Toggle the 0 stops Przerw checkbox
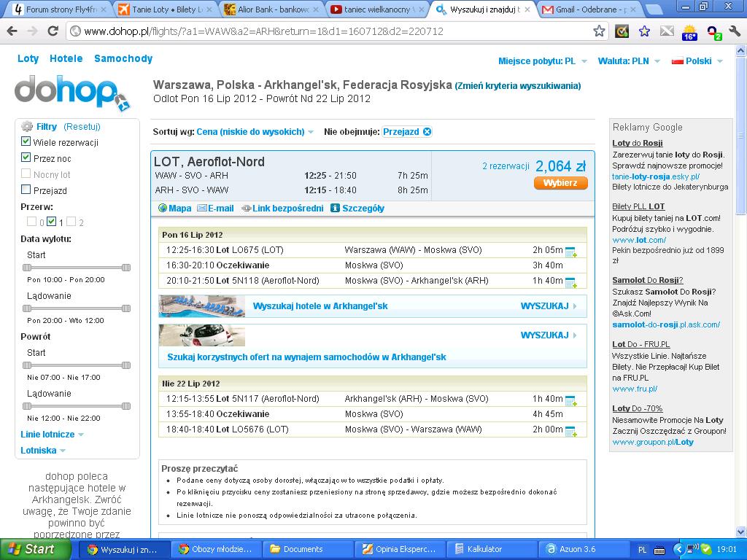Screen dimensions: 747x560 31,222
